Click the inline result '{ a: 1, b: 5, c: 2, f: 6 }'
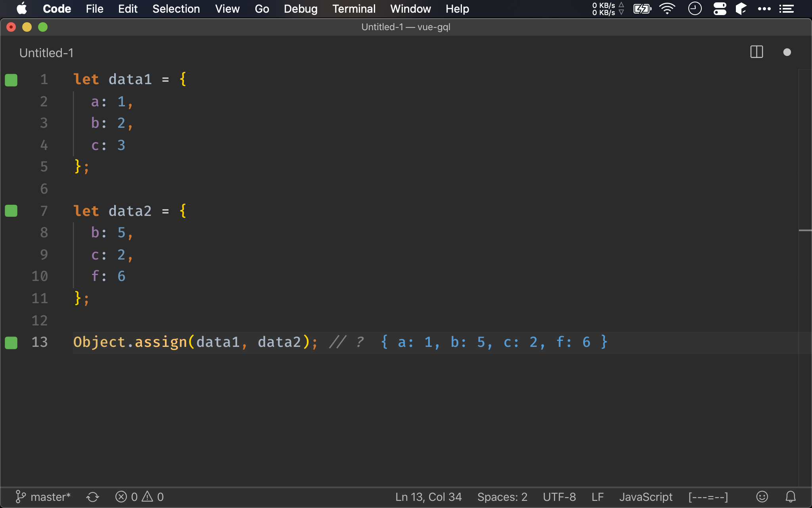The image size is (812, 508). [494, 342]
